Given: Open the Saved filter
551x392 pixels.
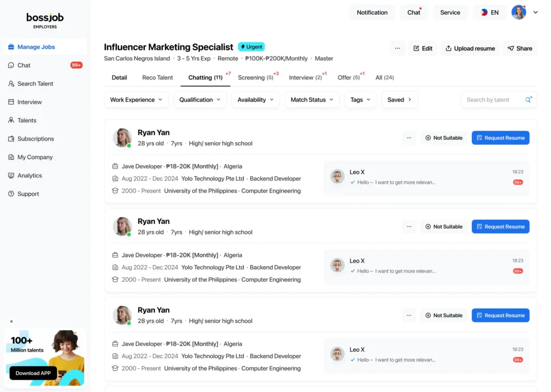Looking at the screenshot, I should click(400, 100).
